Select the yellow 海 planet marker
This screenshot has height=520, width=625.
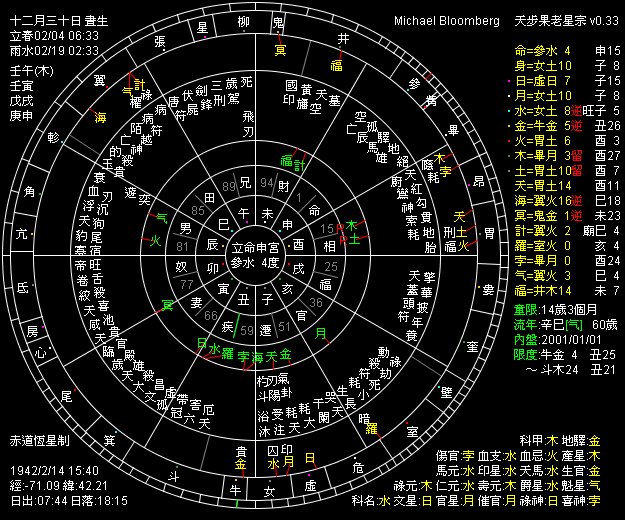coord(100,118)
